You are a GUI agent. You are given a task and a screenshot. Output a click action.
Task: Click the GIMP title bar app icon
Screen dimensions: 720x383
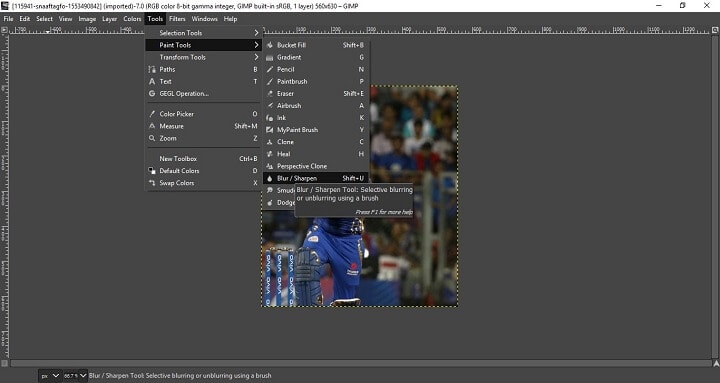click(x=5, y=6)
